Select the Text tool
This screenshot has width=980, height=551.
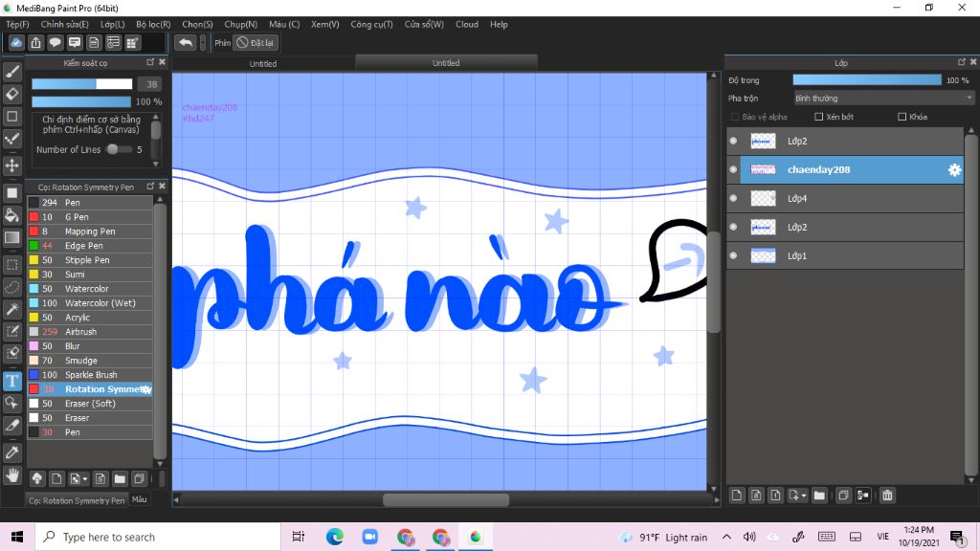(11, 381)
